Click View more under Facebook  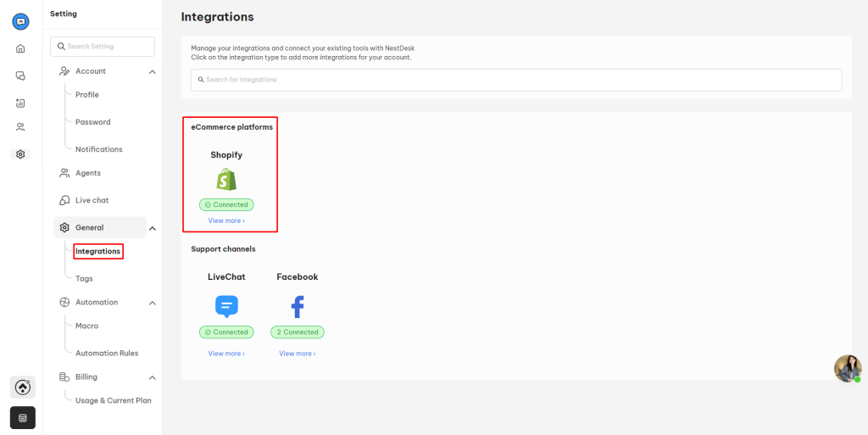[x=298, y=354]
